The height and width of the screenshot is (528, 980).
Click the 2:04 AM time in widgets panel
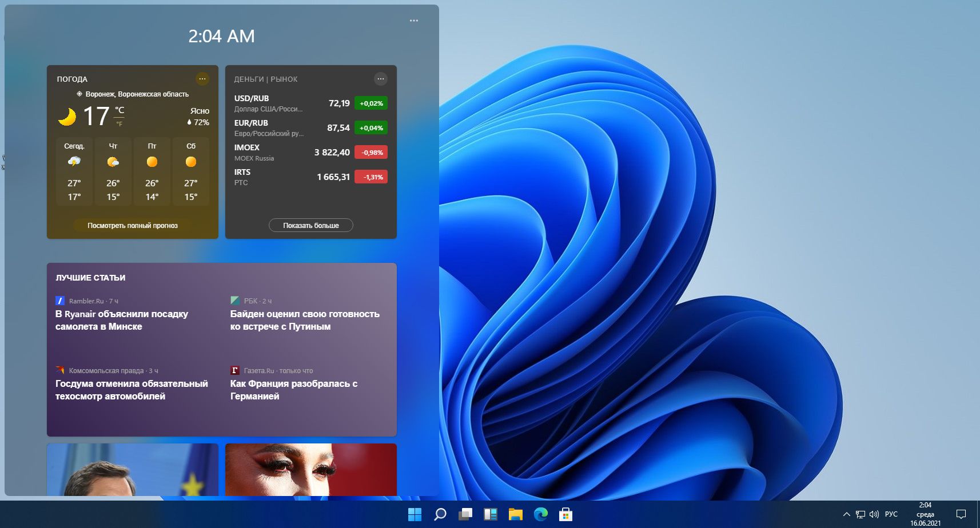222,36
